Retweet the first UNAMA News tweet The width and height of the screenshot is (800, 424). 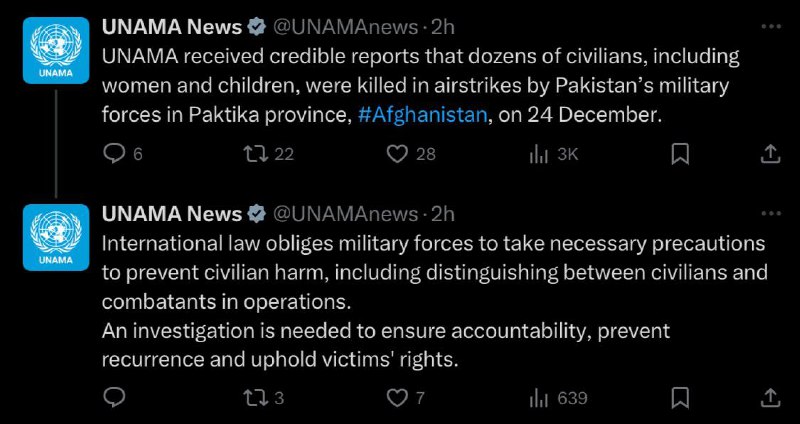(x=254, y=154)
